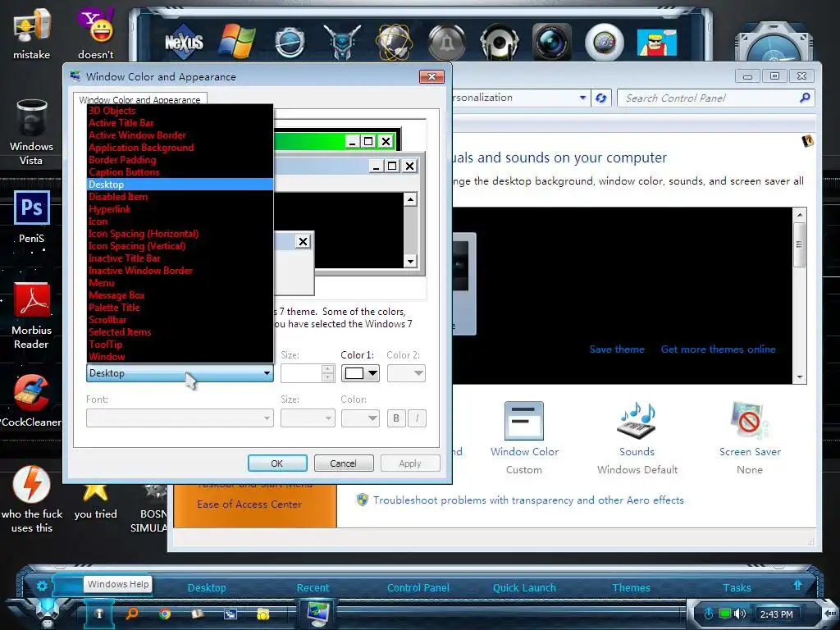Toggle the Bold font button
Image resolution: width=840 pixels, height=630 pixels.
coord(396,418)
